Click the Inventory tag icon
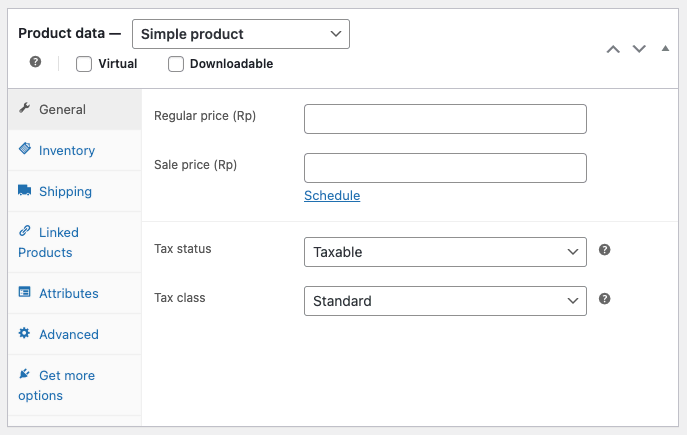687x435 pixels. 25,149
